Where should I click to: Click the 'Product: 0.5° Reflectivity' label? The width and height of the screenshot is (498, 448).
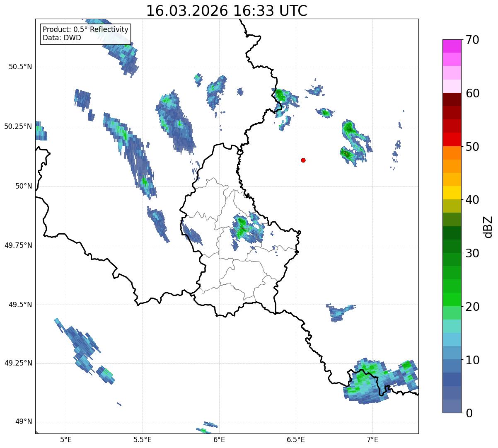(x=86, y=29)
